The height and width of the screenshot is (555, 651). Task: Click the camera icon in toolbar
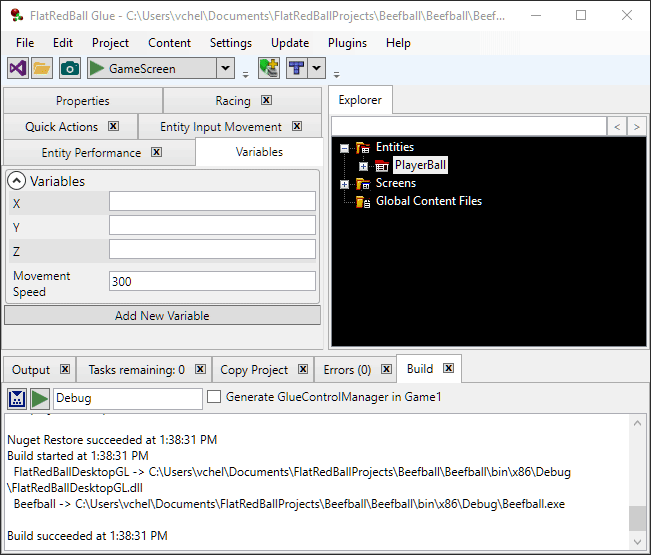[69, 68]
